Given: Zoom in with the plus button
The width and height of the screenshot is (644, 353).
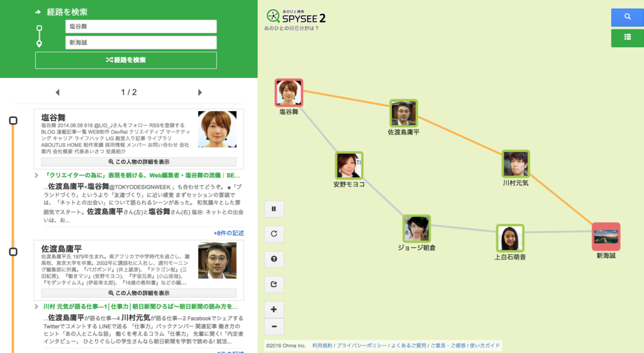Looking at the screenshot, I should 274,310.
